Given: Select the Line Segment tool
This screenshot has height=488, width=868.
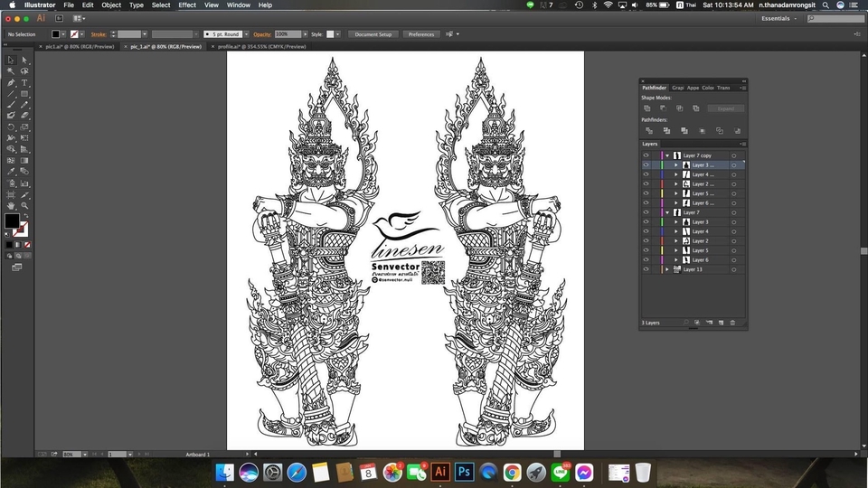Looking at the screenshot, I should point(11,93).
